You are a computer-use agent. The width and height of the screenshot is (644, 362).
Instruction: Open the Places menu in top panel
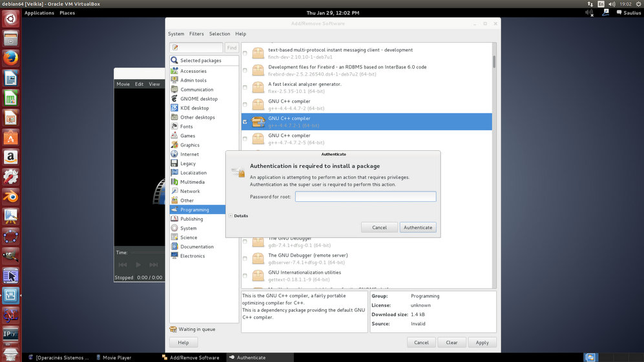(67, 13)
